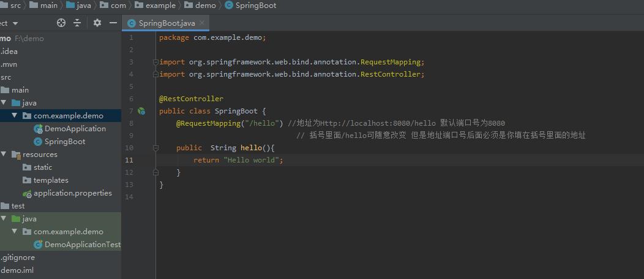Collapse the test java folder arrow
Image resolution: width=644 pixels, height=279 pixels.
click(4, 218)
